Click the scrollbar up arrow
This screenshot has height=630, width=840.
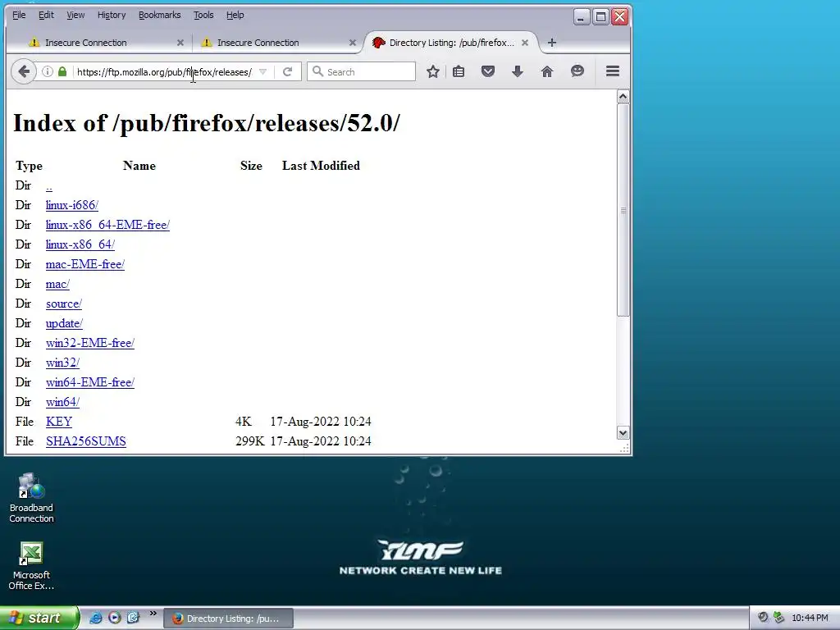[x=623, y=97]
